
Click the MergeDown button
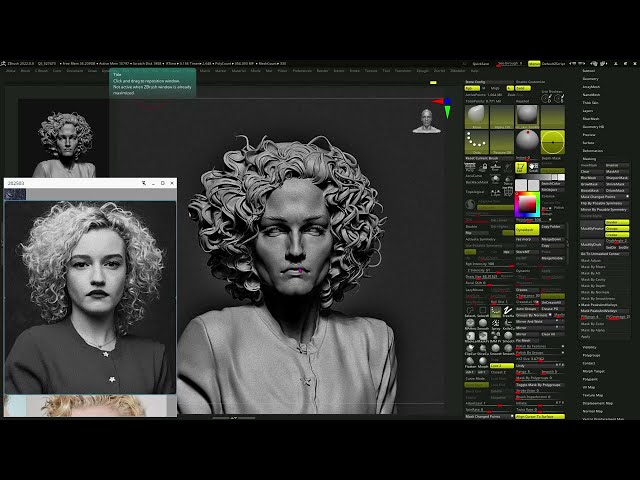[553, 239]
